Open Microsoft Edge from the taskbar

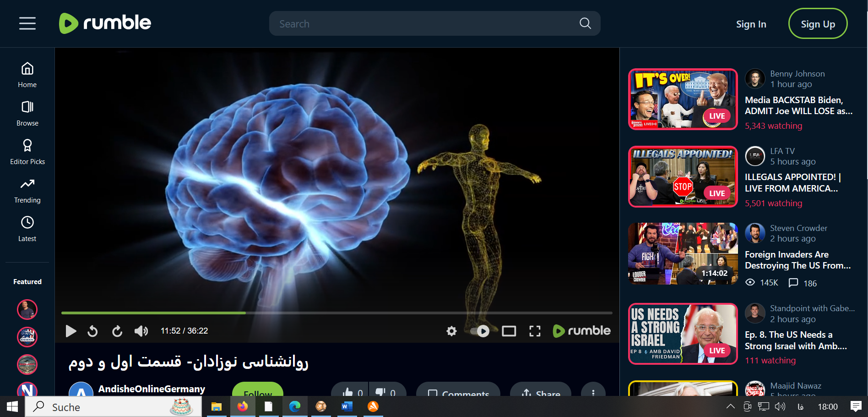[x=294, y=406]
